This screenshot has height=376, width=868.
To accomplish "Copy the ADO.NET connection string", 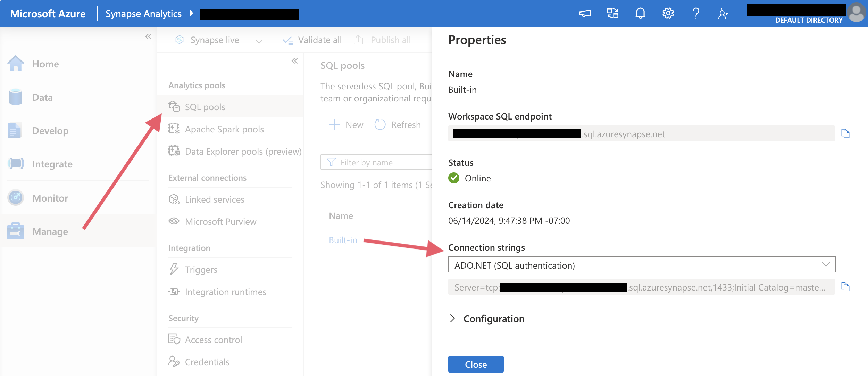I will point(845,287).
